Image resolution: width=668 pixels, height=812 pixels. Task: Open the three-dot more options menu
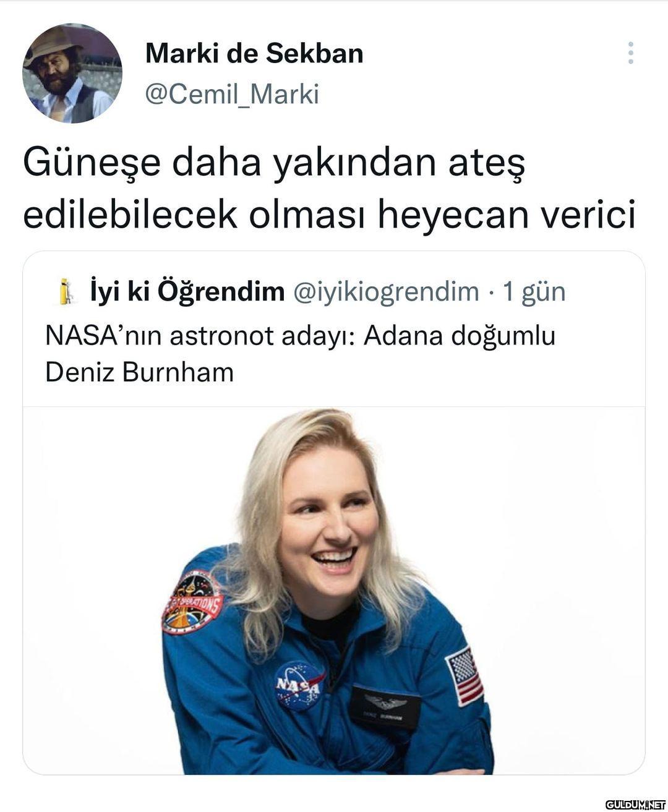[x=630, y=53]
